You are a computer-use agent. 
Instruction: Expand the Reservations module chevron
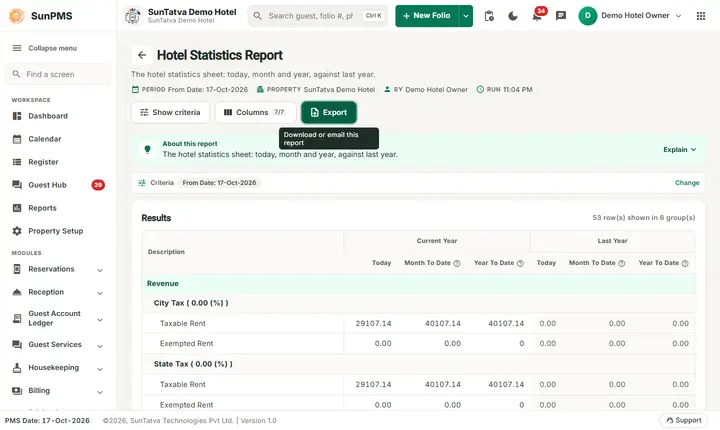(x=100, y=270)
